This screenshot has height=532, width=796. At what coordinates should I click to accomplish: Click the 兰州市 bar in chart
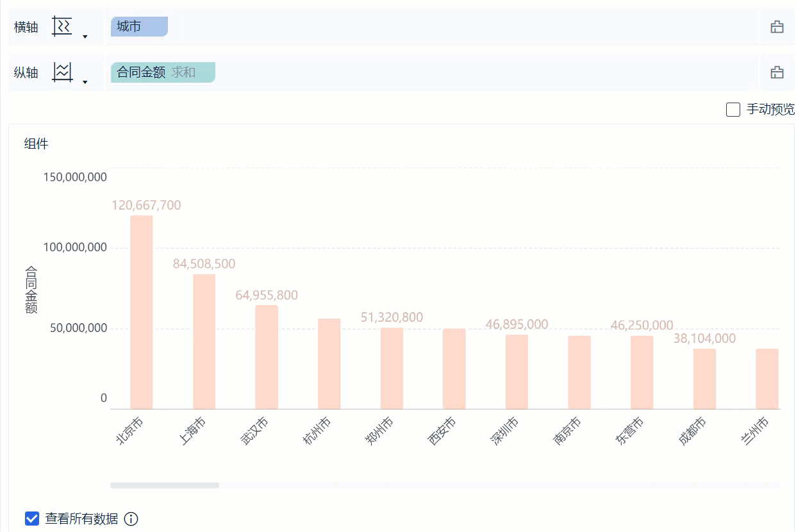coord(767,379)
